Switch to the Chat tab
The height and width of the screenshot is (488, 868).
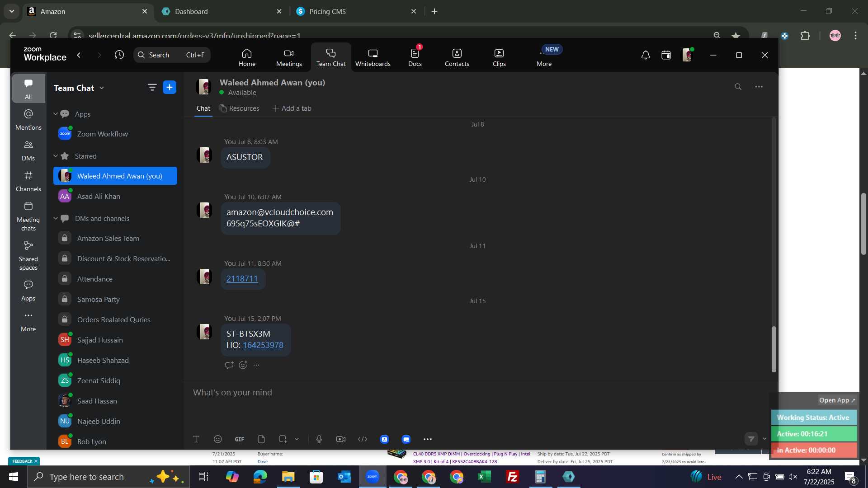click(x=203, y=108)
